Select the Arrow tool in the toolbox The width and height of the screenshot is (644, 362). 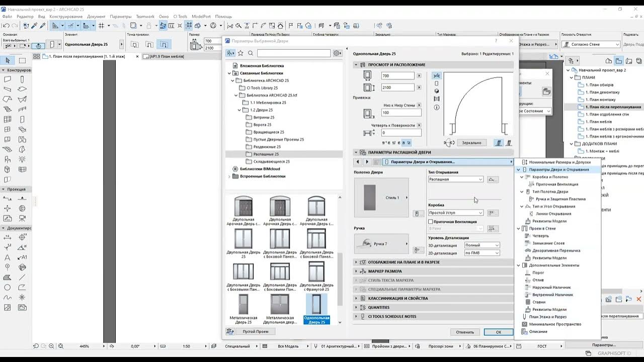click(8, 60)
